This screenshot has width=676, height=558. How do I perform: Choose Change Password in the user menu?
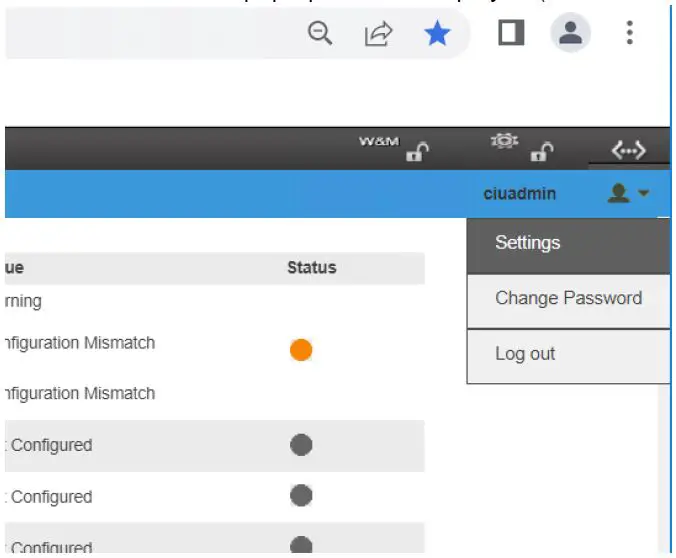click(568, 298)
